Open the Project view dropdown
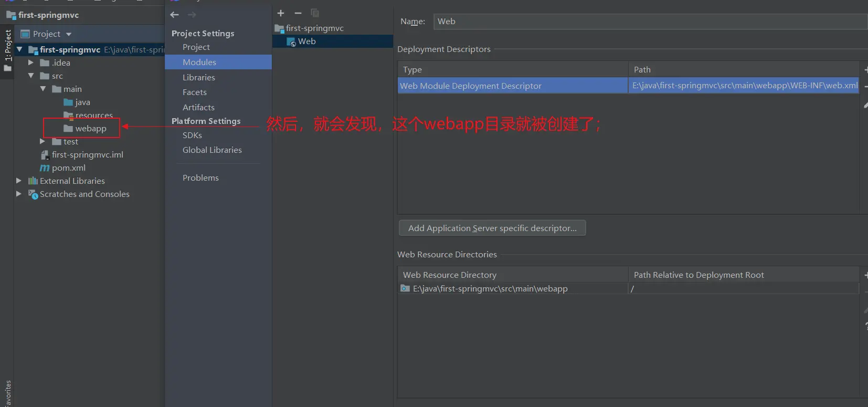This screenshot has width=868, height=407. (x=69, y=34)
